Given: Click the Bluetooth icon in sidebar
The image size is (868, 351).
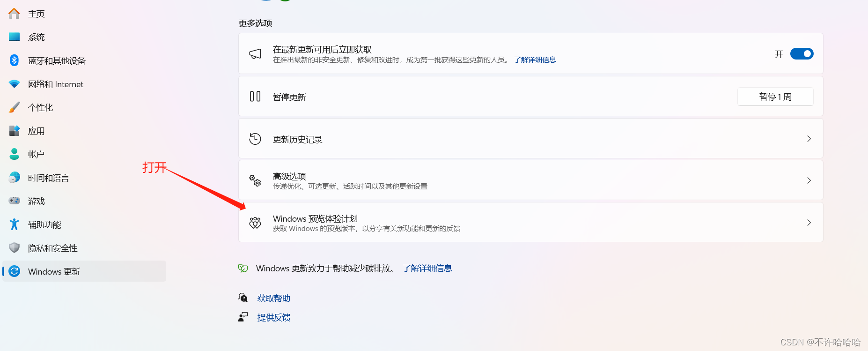Looking at the screenshot, I should coord(14,60).
